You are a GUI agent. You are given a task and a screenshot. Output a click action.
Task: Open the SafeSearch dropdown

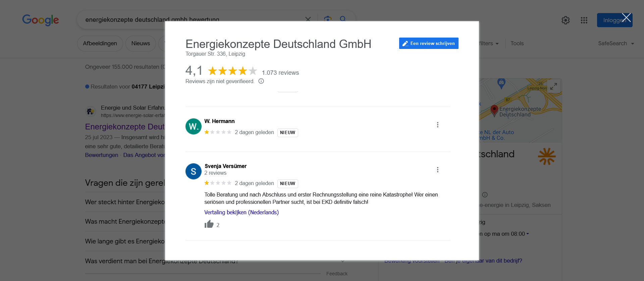[616, 44]
